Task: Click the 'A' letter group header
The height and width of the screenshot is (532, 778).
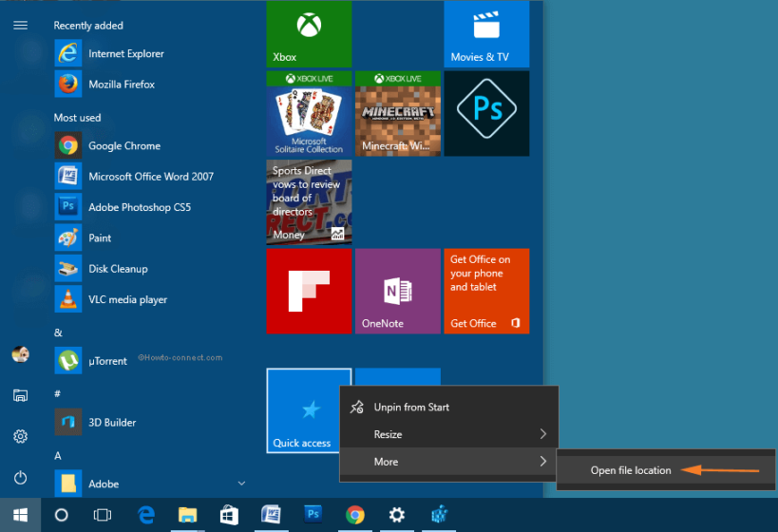Action: (58, 456)
